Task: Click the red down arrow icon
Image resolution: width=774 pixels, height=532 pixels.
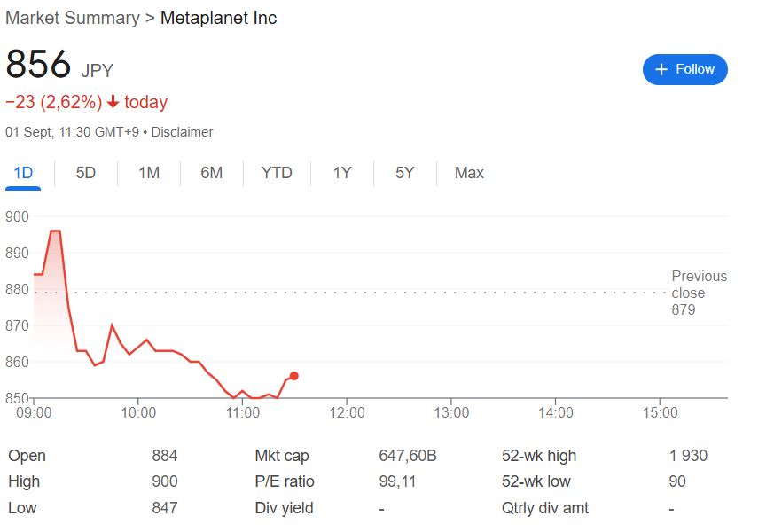Action: click(113, 102)
